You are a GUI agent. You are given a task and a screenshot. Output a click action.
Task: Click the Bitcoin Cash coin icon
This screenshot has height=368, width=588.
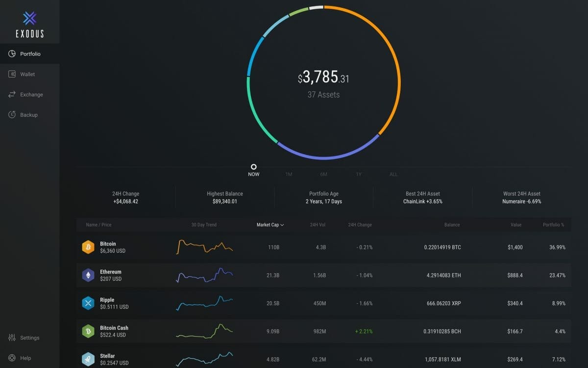coord(88,331)
